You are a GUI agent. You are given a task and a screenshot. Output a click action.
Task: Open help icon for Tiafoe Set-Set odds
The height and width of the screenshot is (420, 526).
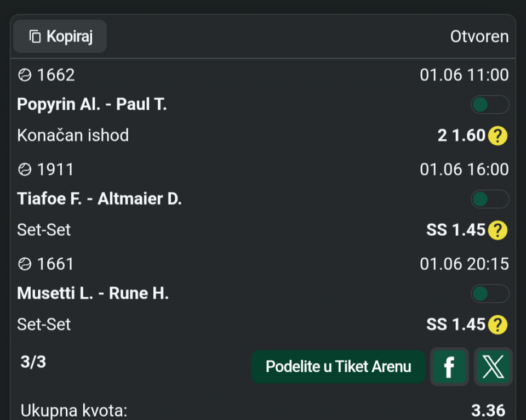click(x=498, y=230)
